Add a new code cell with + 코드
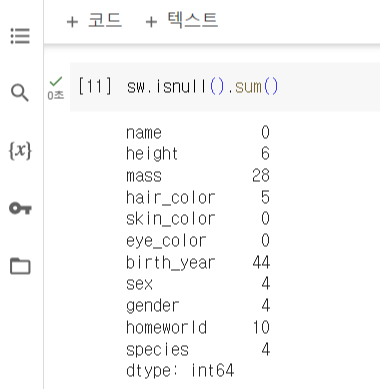The height and width of the screenshot is (389, 380). point(94,21)
